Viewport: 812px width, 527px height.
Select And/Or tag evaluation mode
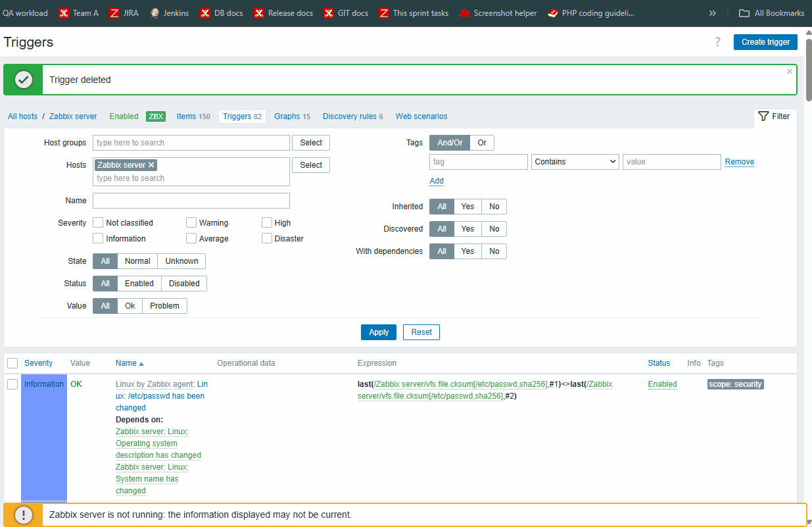[x=450, y=143]
